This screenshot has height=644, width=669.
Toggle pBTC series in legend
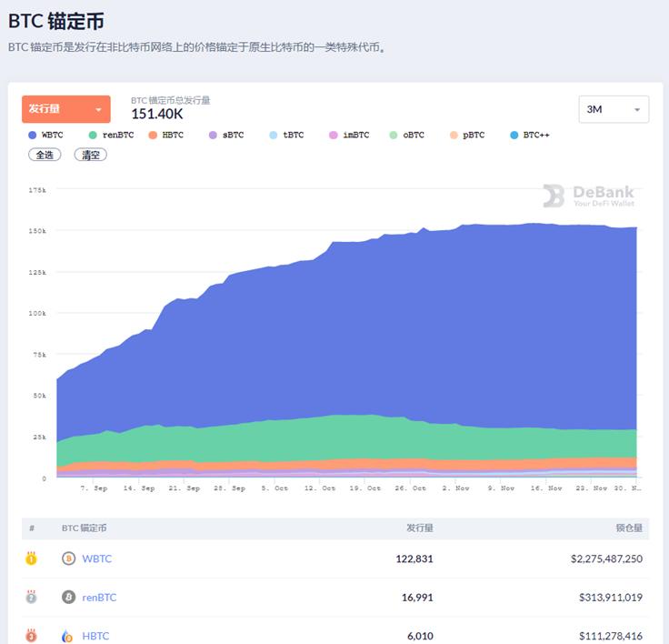tap(467, 135)
